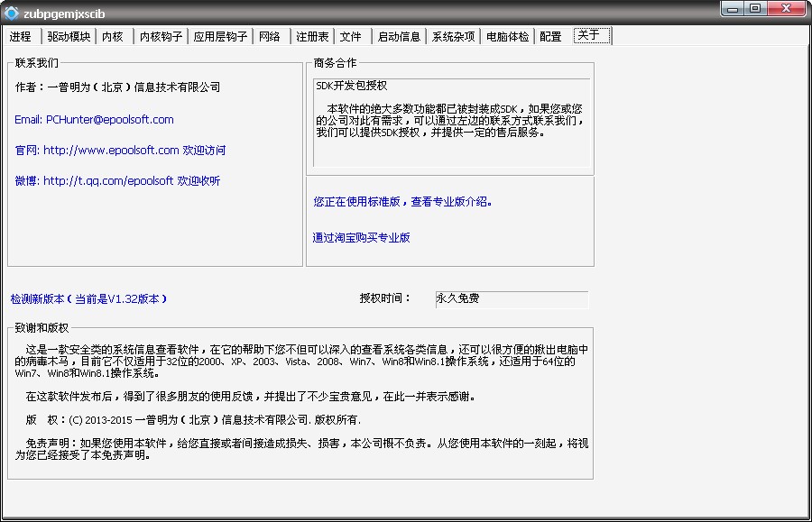Image resolution: width=812 pixels, height=522 pixels.
Task: Go to the 文件 tab
Action: coord(351,37)
